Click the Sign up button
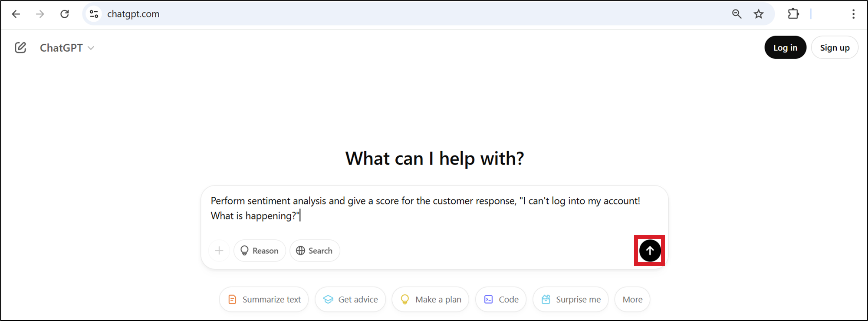Screen dimensions: 868x321 coord(835,48)
